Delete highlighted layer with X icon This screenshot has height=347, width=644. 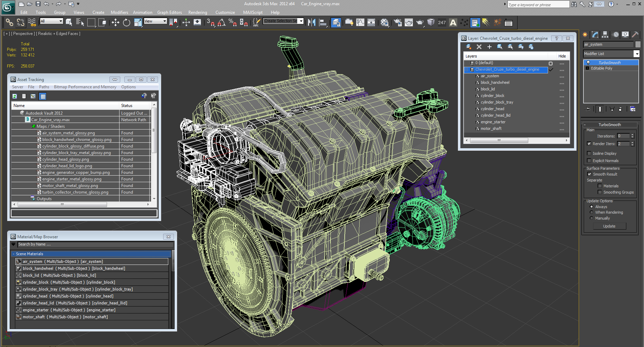[x=479, y=47]
